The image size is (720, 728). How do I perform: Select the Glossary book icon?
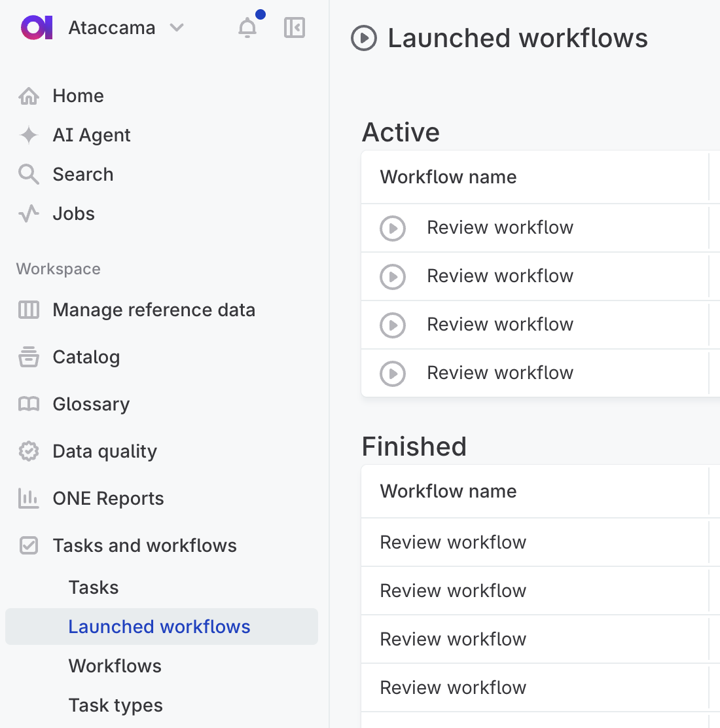coord(29,404)
